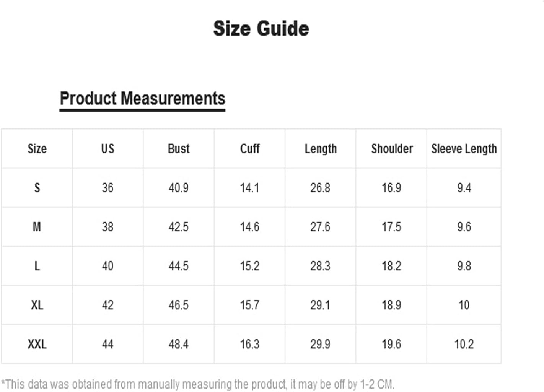This screenshot has width=544, height=392.
Task: Select the M size row label
Action: [x=37, y=227]
